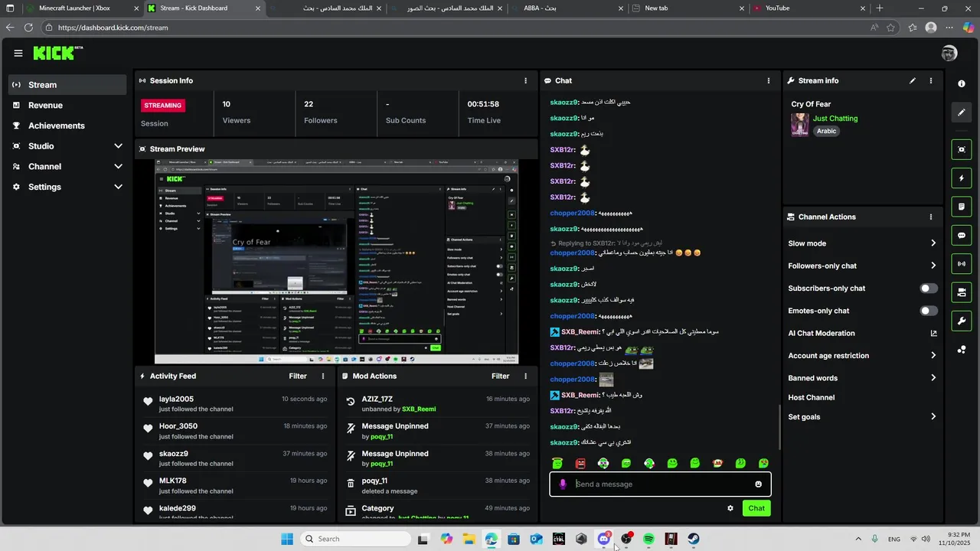Open Stream info three-dot options
Screen dimensions: 980x551
(931, 80)
